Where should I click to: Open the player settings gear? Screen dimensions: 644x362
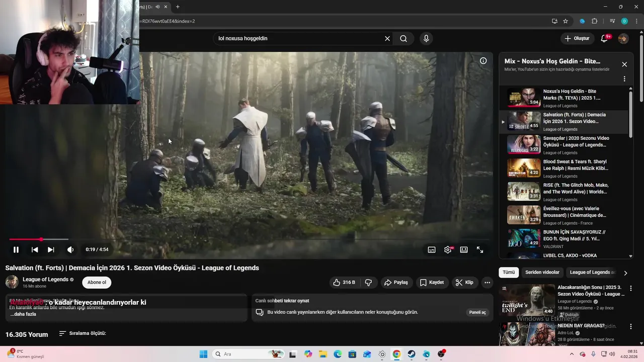pos(448,249)
